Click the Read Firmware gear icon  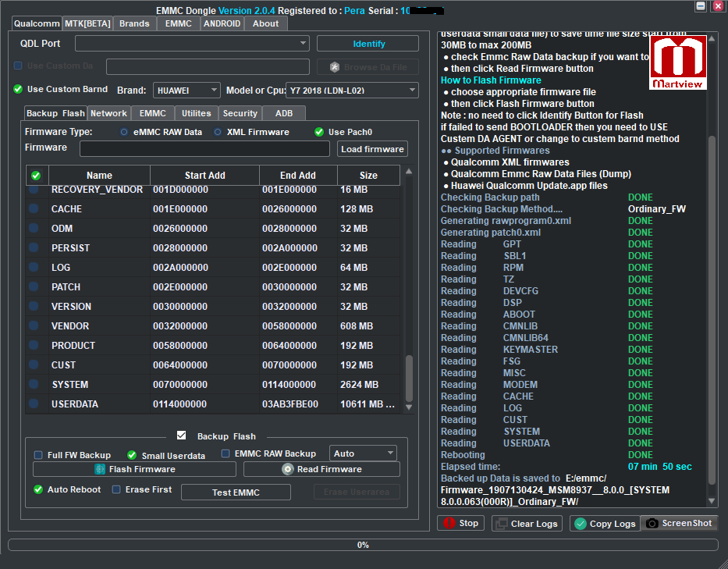(x=287, y=469)
